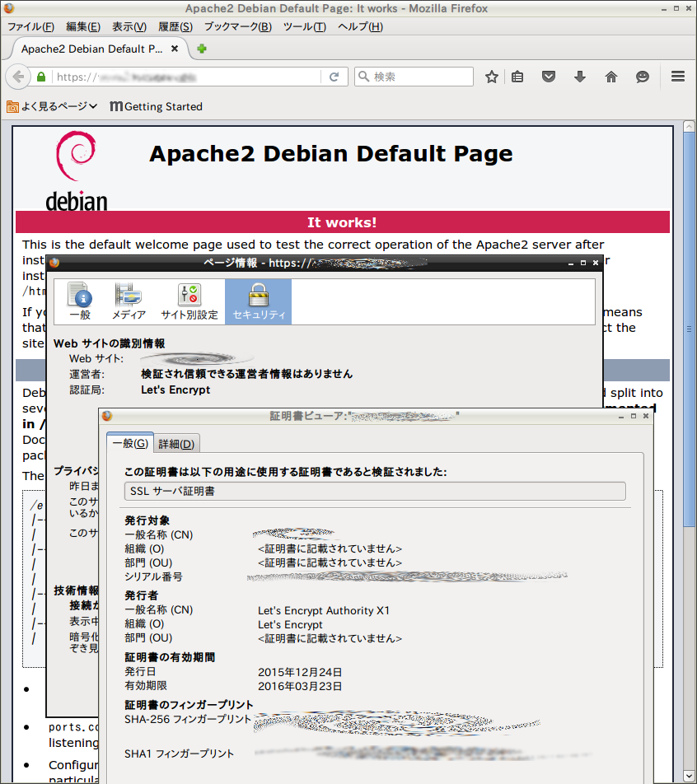Close the Apache2 Debian Default tab

[x=175, y=49]
